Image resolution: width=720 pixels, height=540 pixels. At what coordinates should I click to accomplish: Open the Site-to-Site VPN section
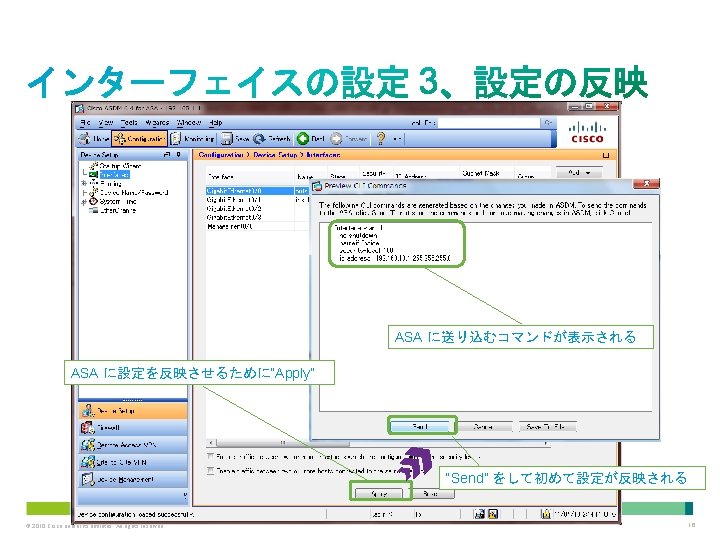[x=133, y=462]
